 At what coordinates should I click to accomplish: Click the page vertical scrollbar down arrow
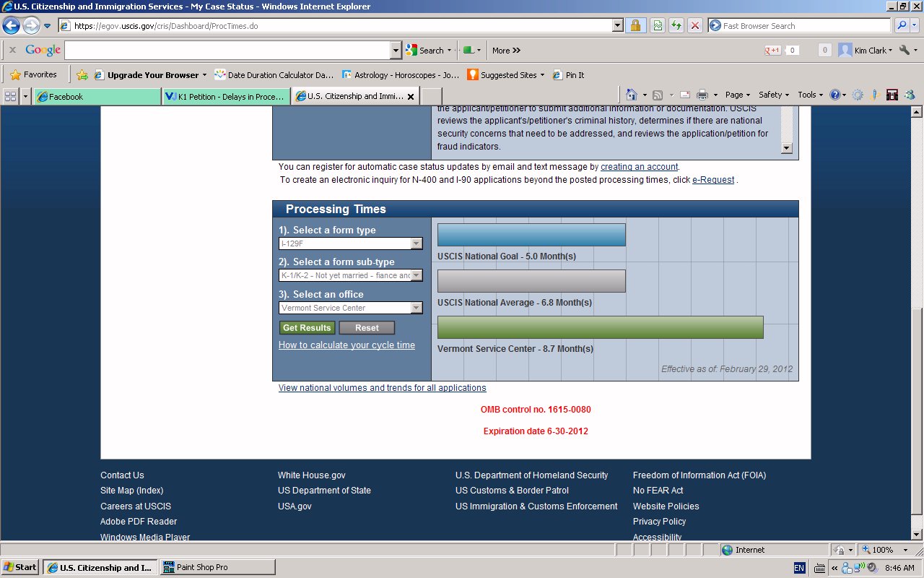[917, 534]
